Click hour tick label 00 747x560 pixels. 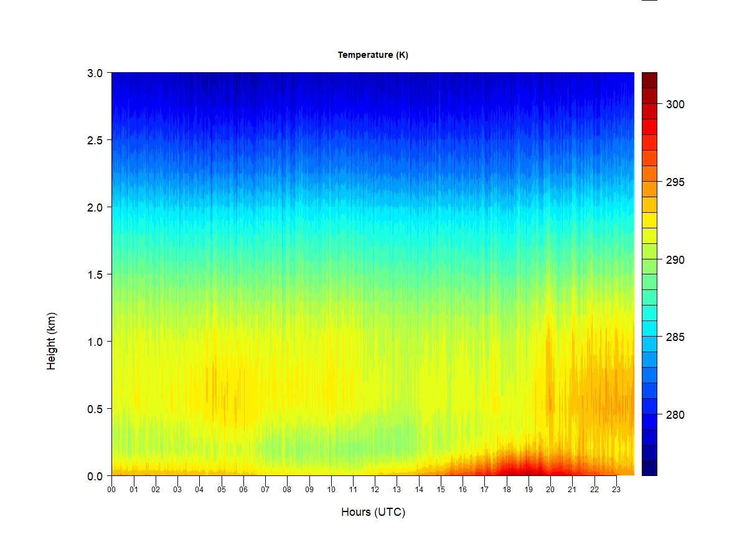tap(111, 490)
